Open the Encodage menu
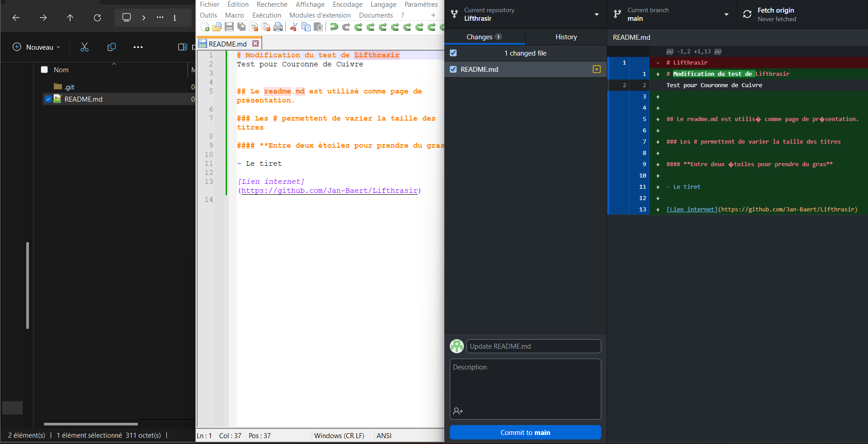 point(347,5)
